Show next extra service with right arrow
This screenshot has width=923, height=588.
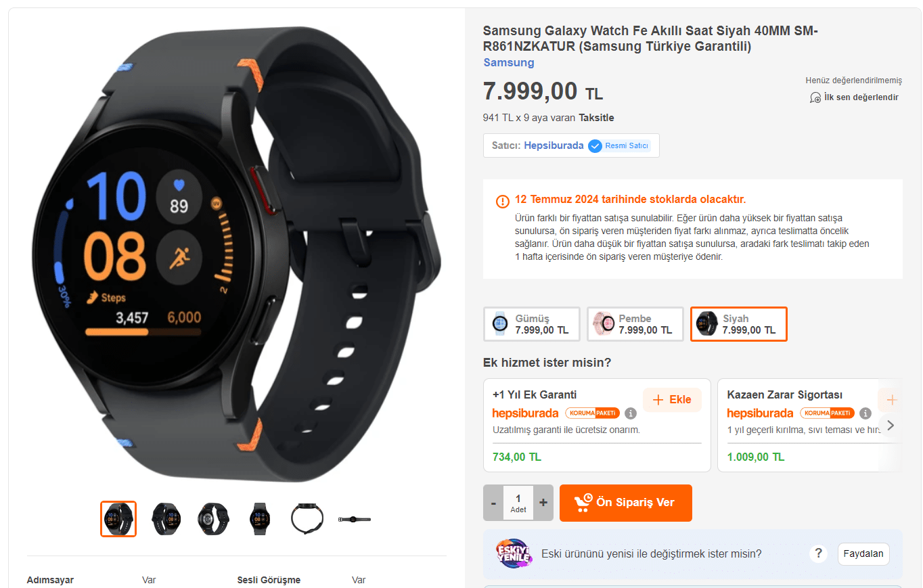[x=891, y=425]
